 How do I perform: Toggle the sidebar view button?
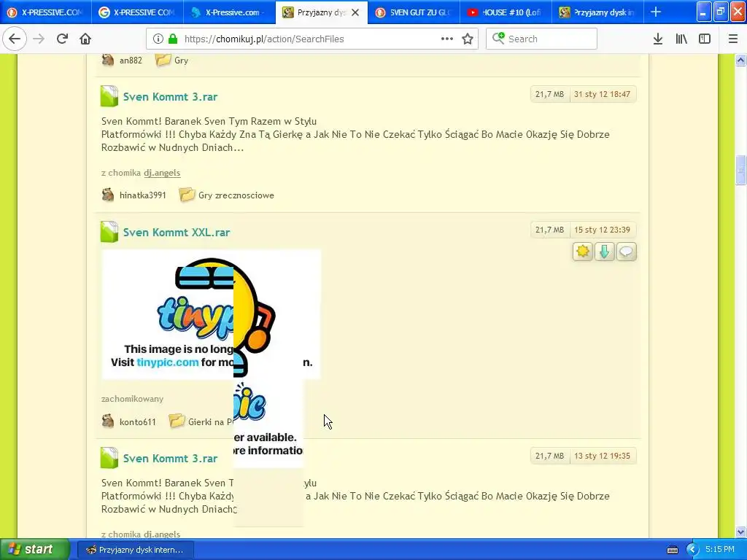point(705,39)
